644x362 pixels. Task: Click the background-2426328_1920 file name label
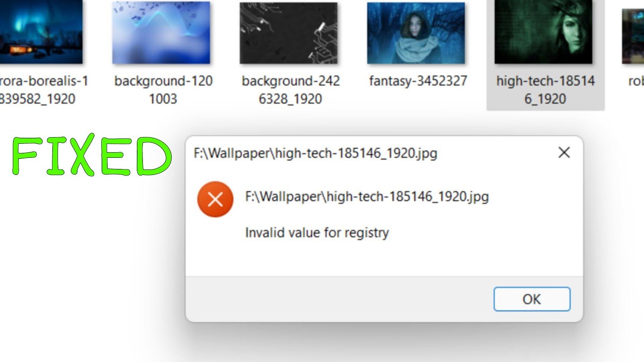point(291,90)
